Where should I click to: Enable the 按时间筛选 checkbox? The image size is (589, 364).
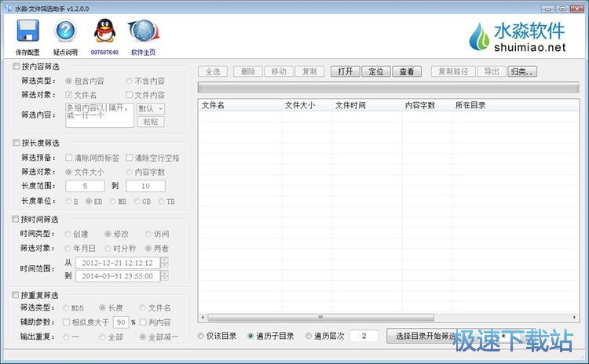click(x=16, y=219)
